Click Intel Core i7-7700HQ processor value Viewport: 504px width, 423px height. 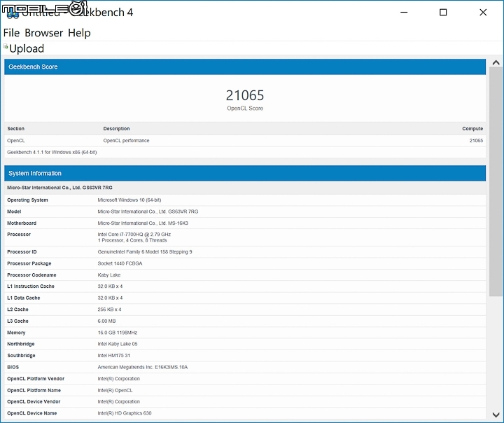coord(134,235)
